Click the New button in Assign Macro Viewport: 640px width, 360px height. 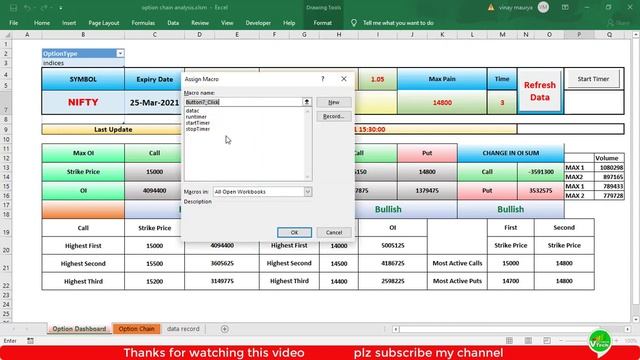(x=334, y=102)
